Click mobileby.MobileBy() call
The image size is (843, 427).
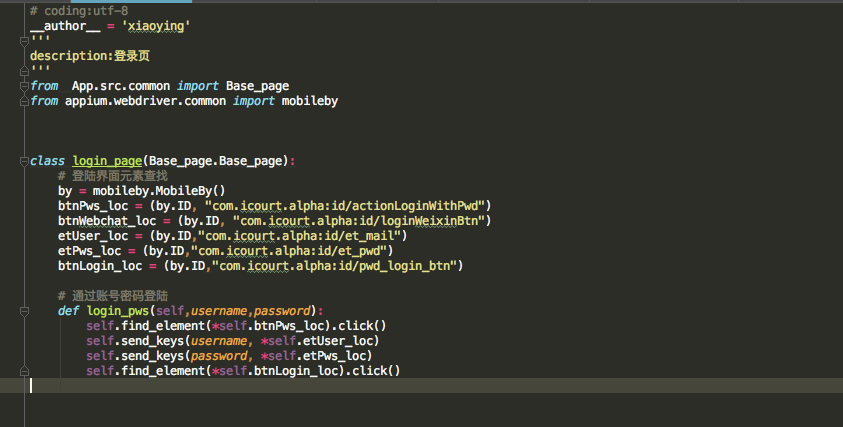click(x=159, y=191)
